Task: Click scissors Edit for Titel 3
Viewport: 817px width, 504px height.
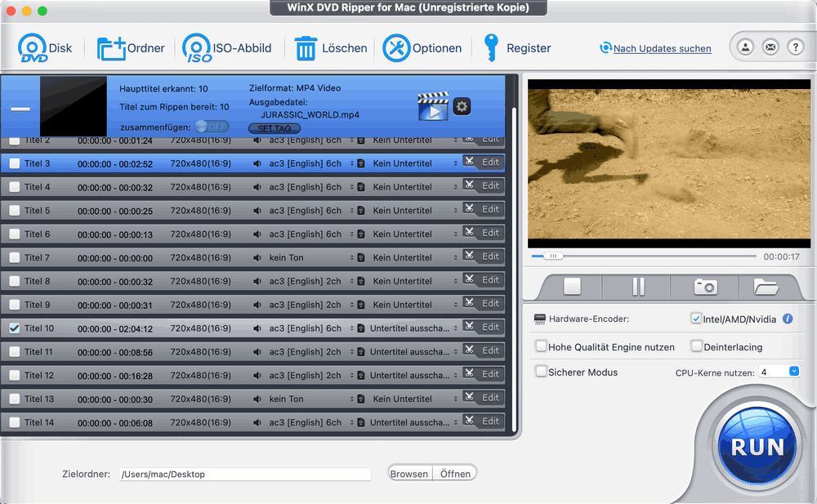Action: coord(483,162)
